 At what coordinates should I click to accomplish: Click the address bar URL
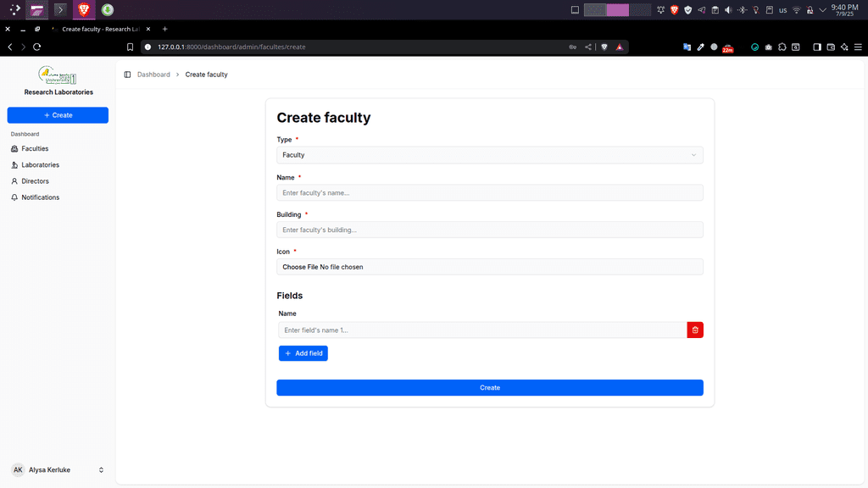point(231,47)
